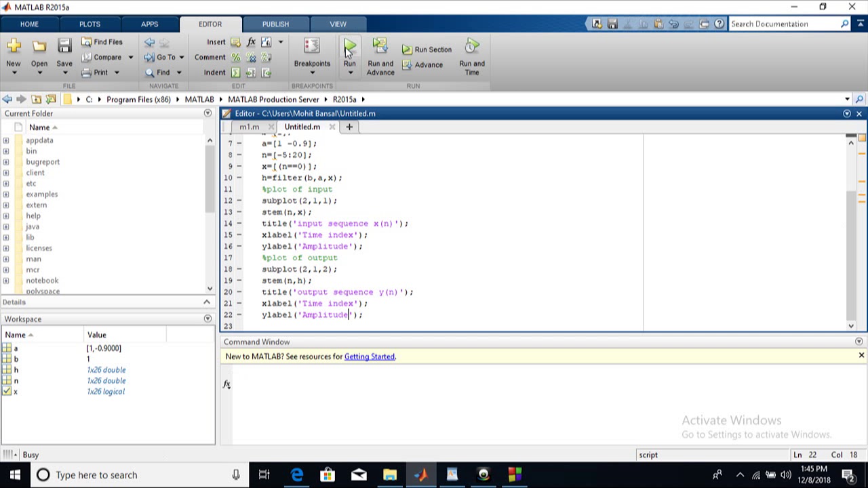Open help via the question mark icon

(x=719, y=24)
